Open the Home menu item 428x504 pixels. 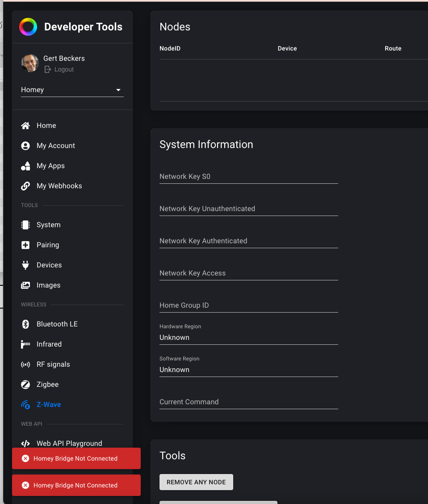click(46, 126)
